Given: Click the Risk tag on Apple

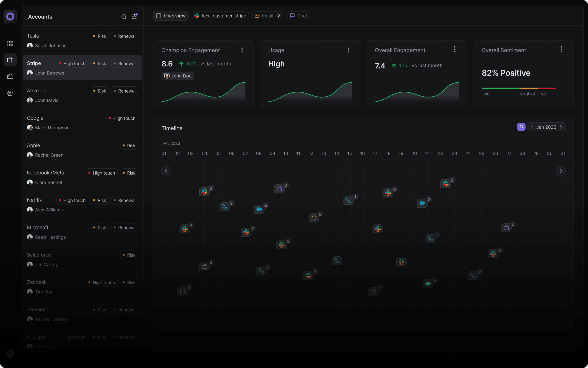Looking at the screenshot, I should pos(129,145).
